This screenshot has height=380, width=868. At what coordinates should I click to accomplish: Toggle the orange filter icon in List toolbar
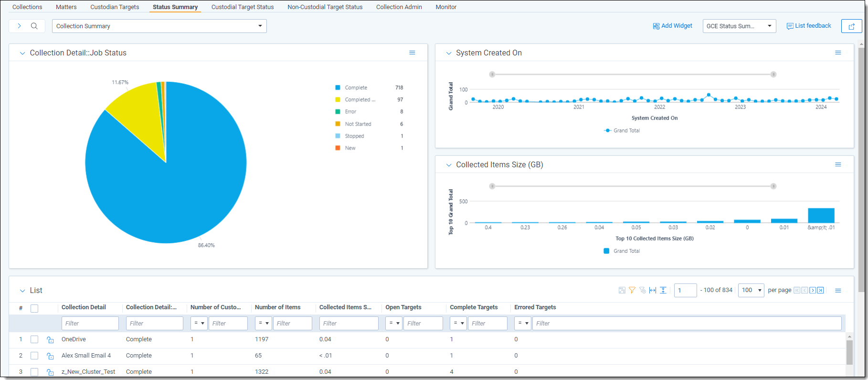[x=632, y=290]
